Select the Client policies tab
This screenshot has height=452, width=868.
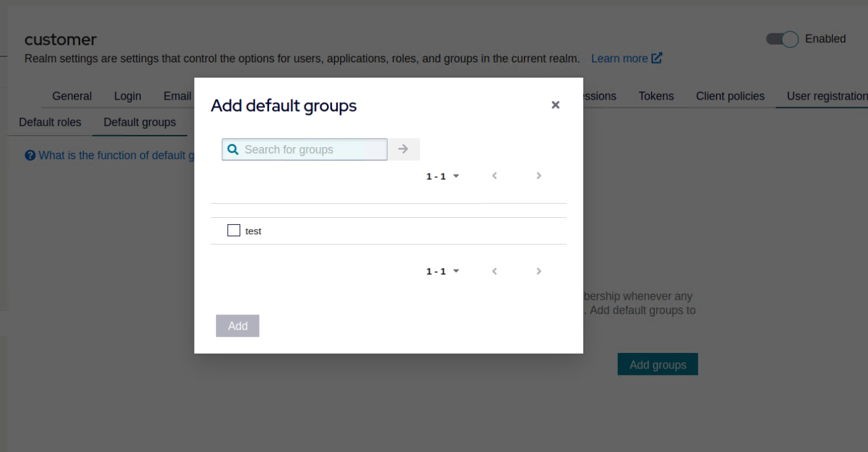[730, 96]
